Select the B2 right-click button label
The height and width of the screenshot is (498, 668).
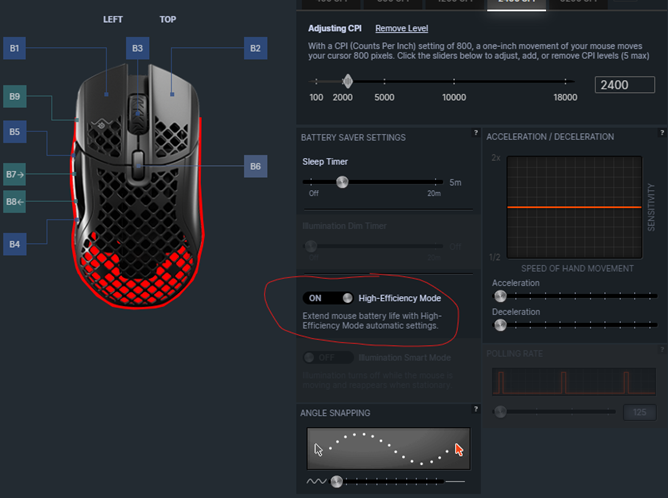[255, 48]
